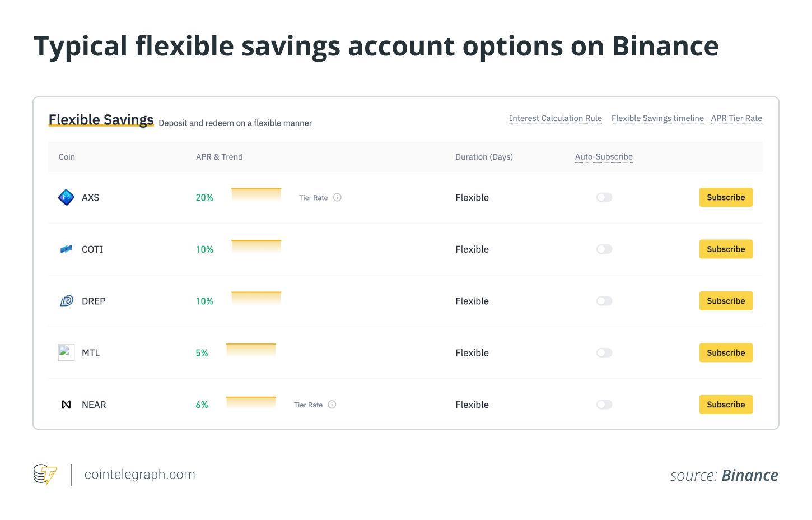The image size is (812, 520).
Task: Click the DREP coin icon
Action: [66, 301]
